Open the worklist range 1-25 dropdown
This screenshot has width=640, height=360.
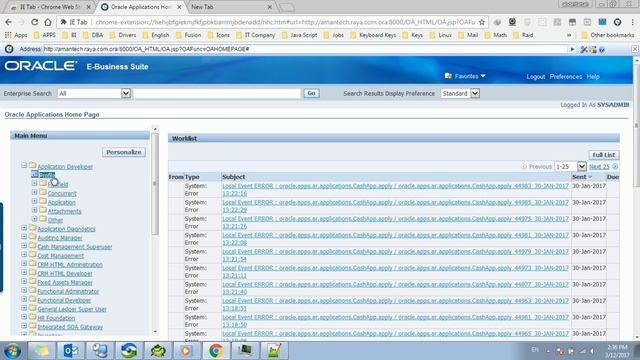point(582,167)
